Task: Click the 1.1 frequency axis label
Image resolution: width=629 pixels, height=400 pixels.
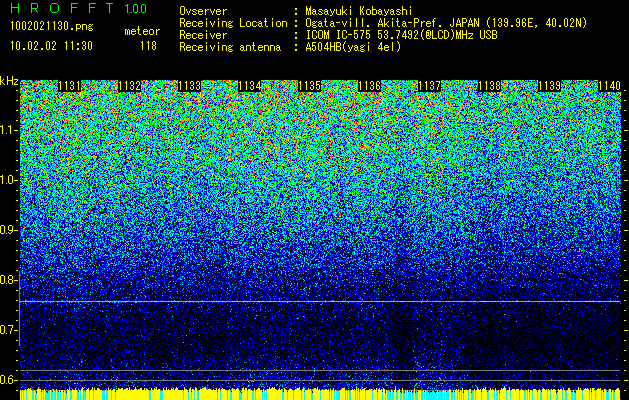Action: click(x=8, y=130)
